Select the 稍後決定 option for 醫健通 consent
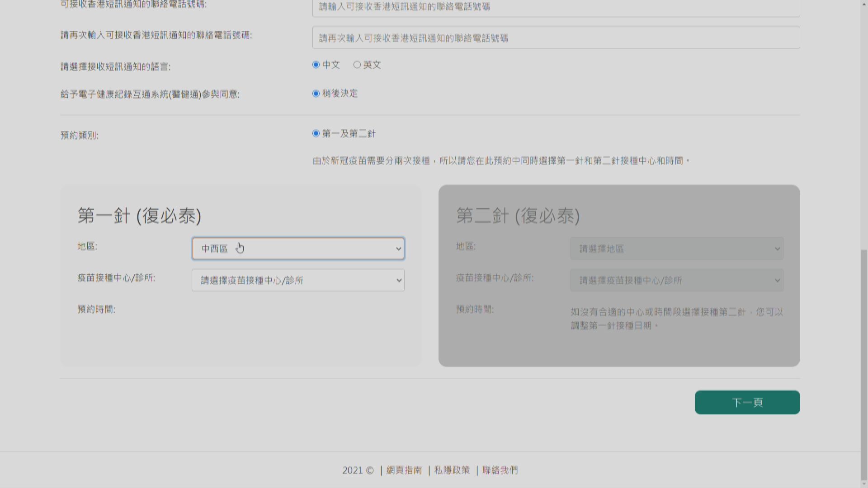The width and height of the screenshot is (868, 488). pos(316,94)
